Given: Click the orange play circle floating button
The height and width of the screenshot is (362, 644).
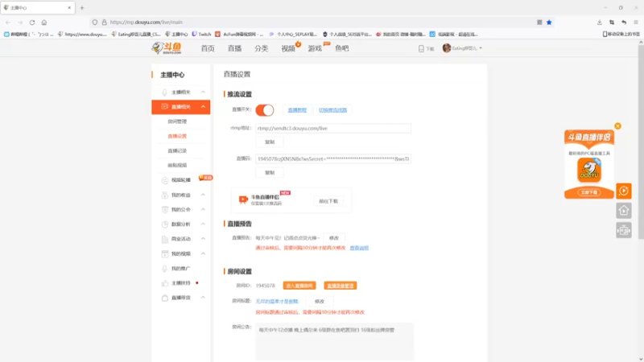Looking at the screenshot, I should click(623, 191).
